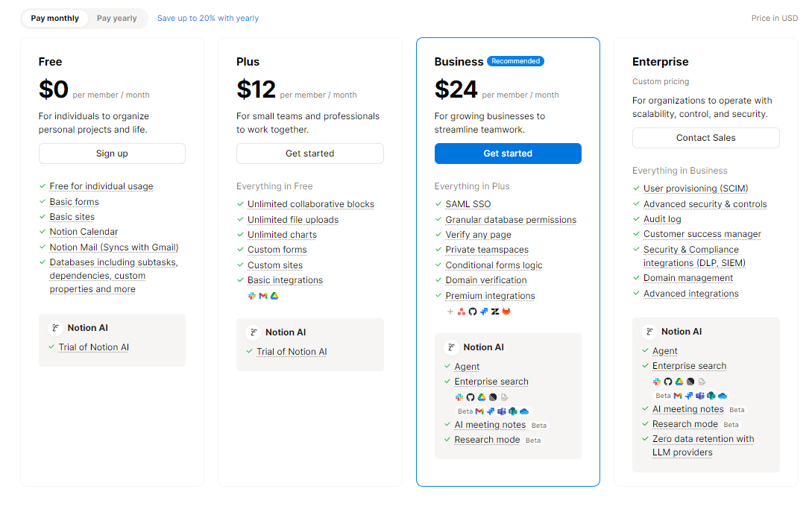
Task: Click the Notion AI logo in the Free plan
Action: coord(55,328)
